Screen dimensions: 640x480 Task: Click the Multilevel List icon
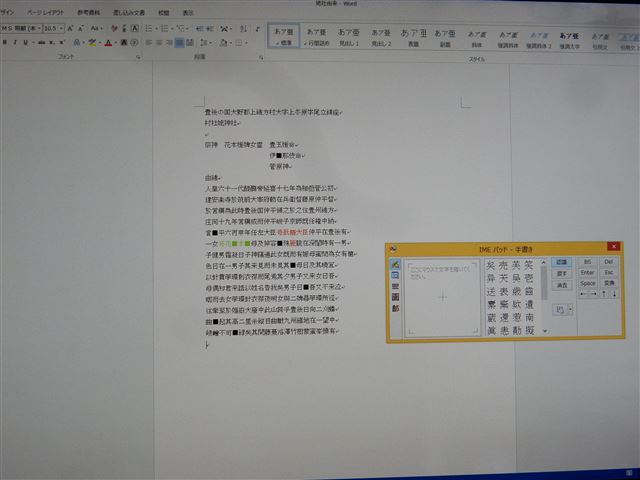pos(181,29)
